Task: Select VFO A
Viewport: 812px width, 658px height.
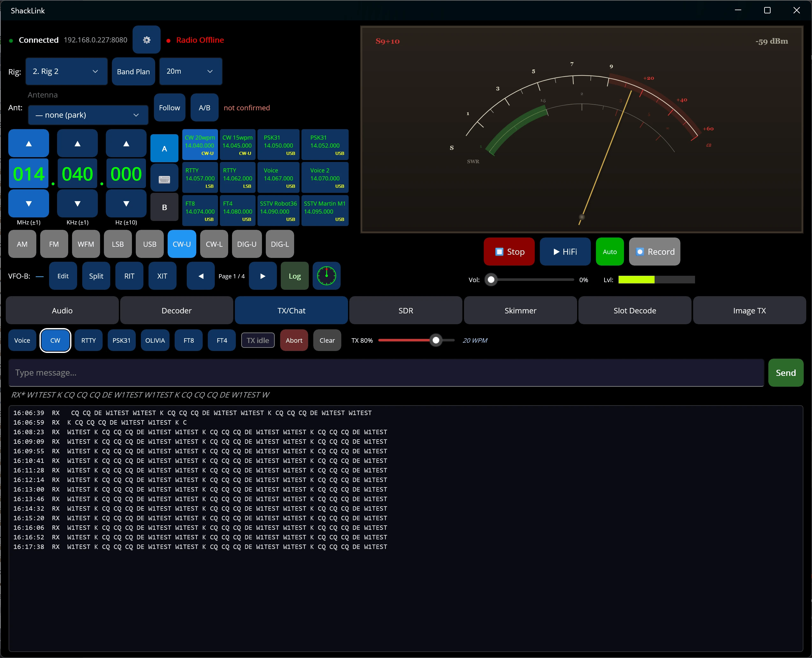Action: (164, 149)
